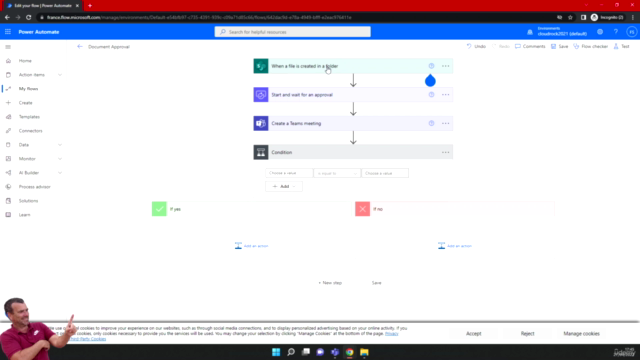This screenshot has width=640, height=360.
Task: Open ellipsis menu of Condition step
Action: point(445,152)
